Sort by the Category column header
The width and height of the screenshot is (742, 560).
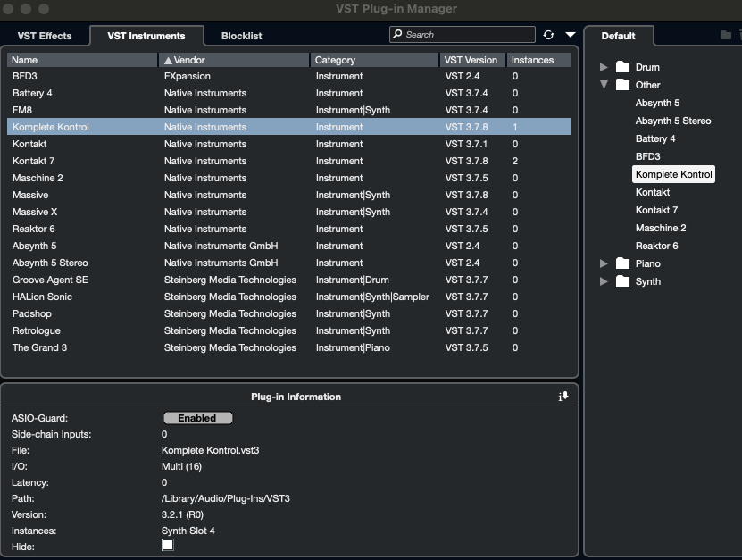click(x=374, y=60)
